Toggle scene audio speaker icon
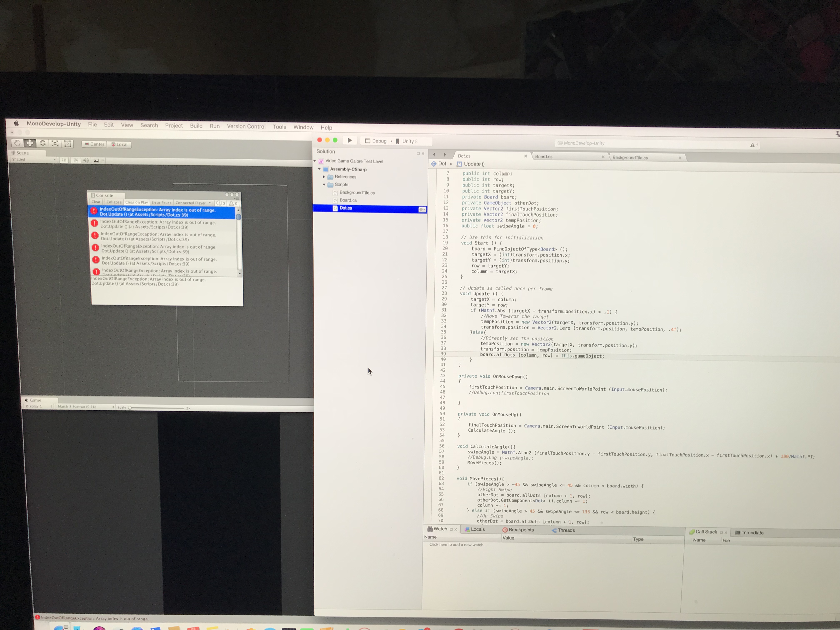The width and height of the screenshot is (840, 630). click(86, 160)
